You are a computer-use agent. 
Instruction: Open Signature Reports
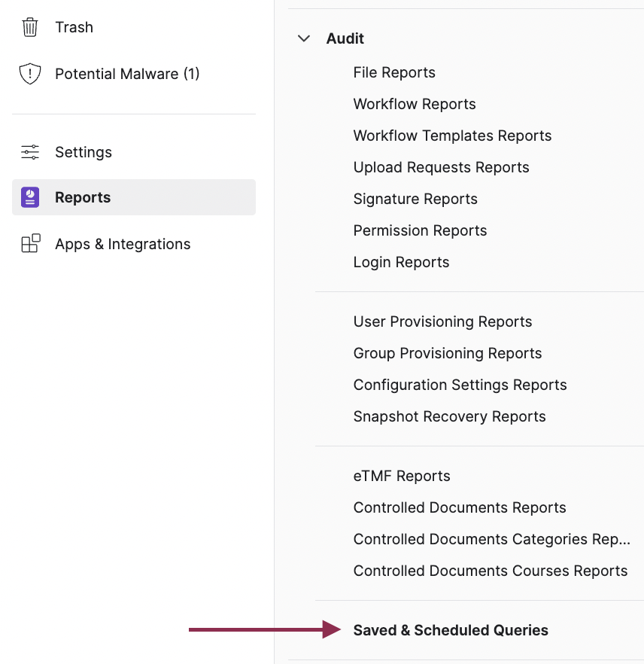tap(415, 199)
